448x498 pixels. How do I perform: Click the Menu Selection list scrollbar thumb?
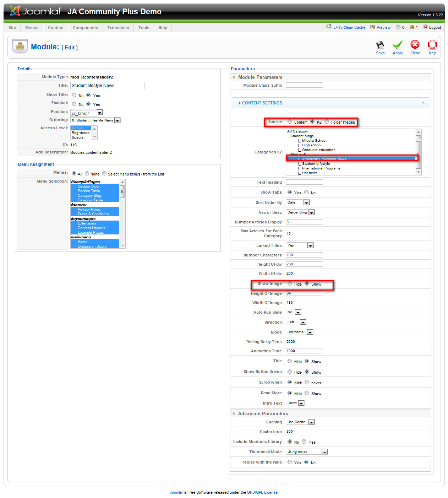122,191
